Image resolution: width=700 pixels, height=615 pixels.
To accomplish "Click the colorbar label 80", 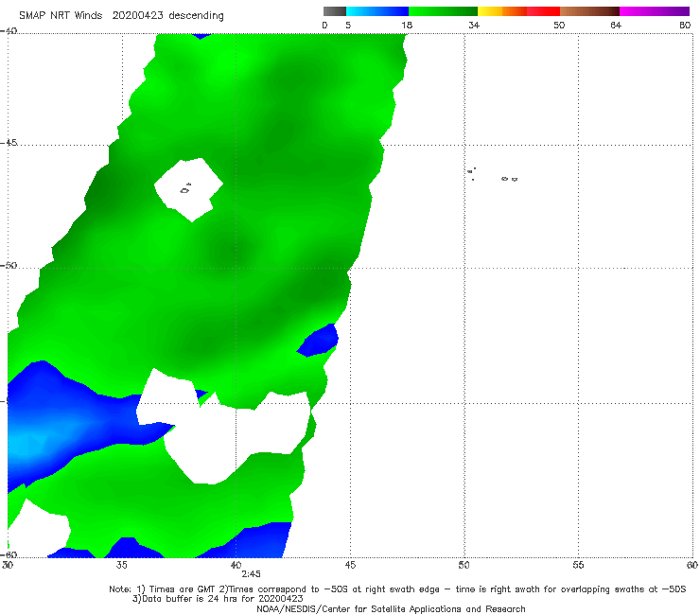I will pos(685,25).
